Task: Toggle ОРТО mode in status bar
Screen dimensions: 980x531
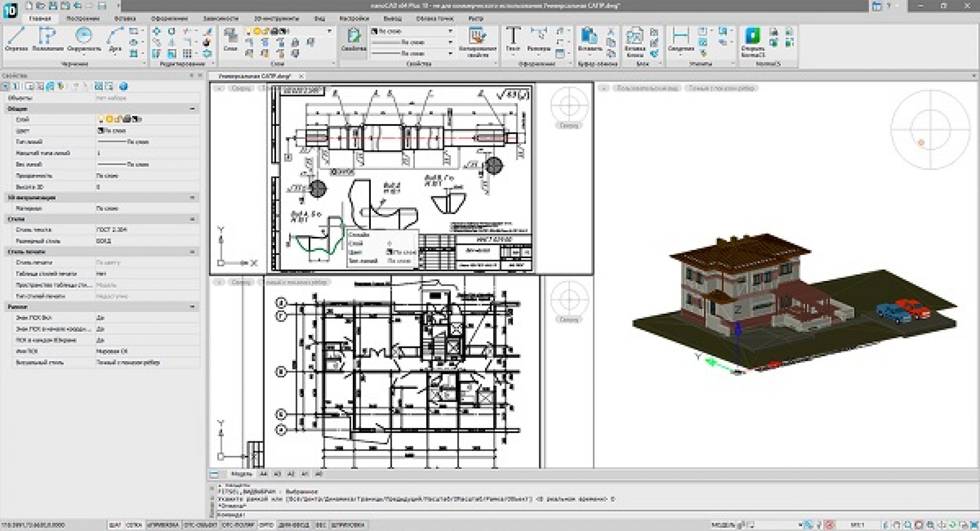Action: pos(266,525)
